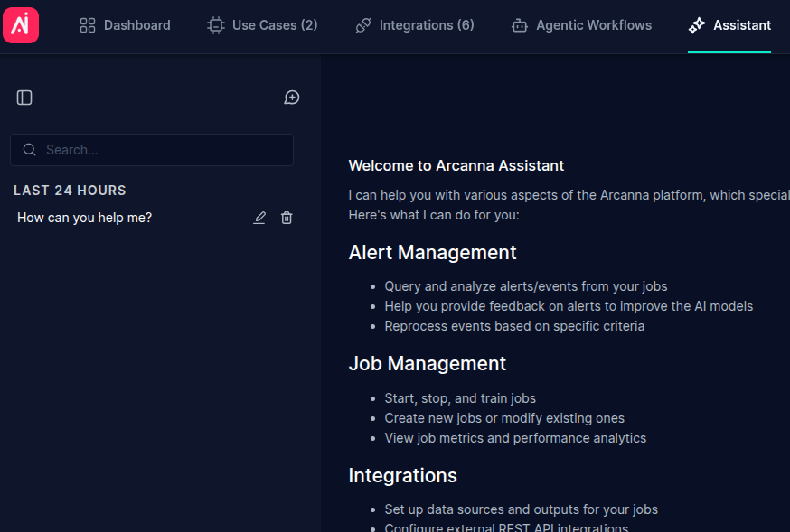
Task: Click 'Help you provide feedback on alerts' bullet
Action: pos(569,306)
